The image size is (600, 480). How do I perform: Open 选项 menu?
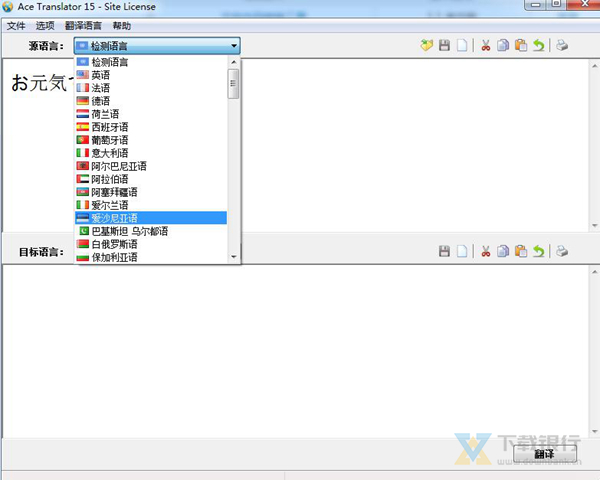[x=45, y=26]
